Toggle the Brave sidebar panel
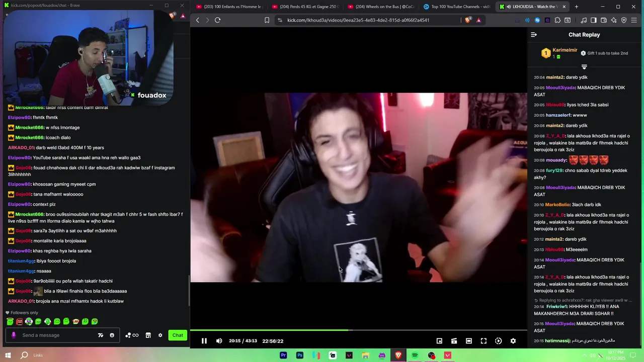Image resolution: width=644 pixels, height=362 pixels. (594, 20)
